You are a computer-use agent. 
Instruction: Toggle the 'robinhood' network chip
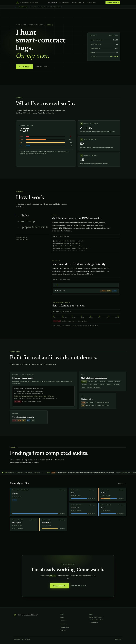click(102, 382)
